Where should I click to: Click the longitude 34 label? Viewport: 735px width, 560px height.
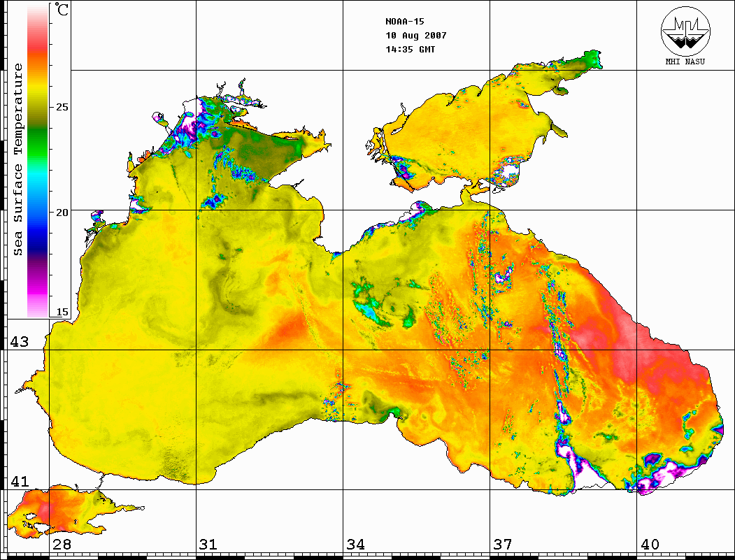pos(355,545)
